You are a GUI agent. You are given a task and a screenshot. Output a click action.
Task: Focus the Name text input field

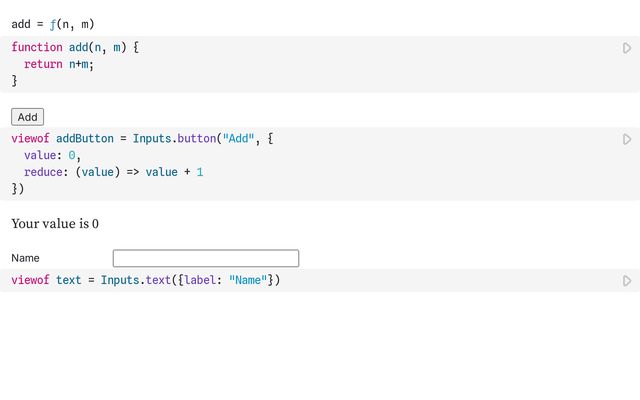pos(205,258)
